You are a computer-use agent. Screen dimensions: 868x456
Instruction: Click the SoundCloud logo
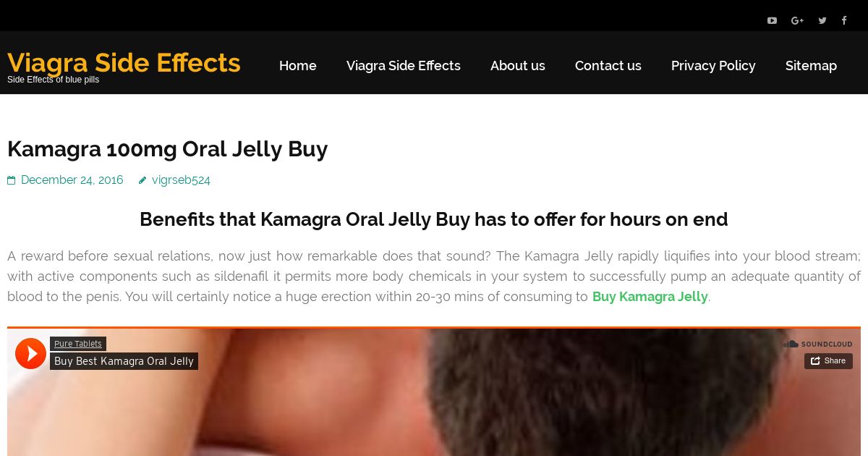817,345
